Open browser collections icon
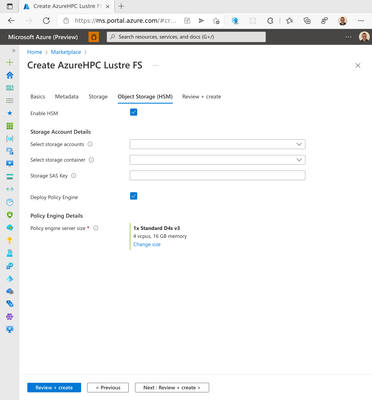Screen dimensions: 372x400 click(307, 21)
